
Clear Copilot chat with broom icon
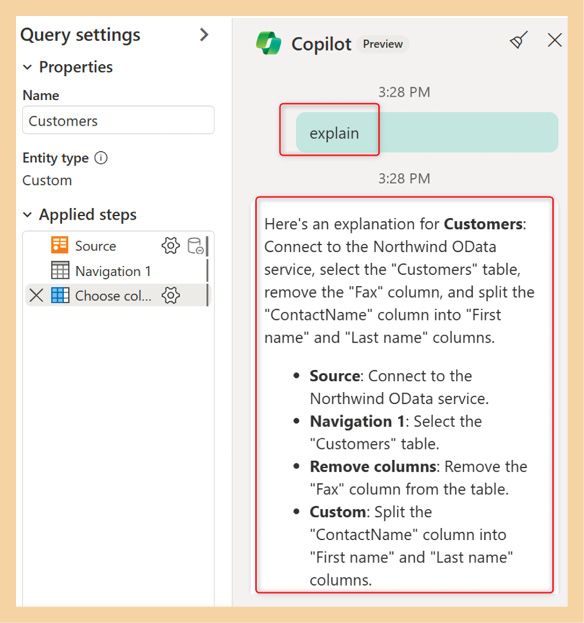point(518,40)
